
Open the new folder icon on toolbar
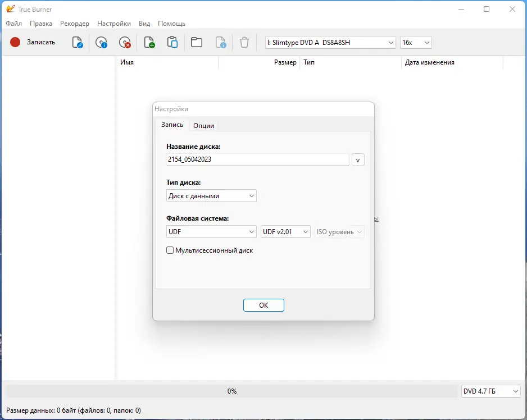click(196, 42)
